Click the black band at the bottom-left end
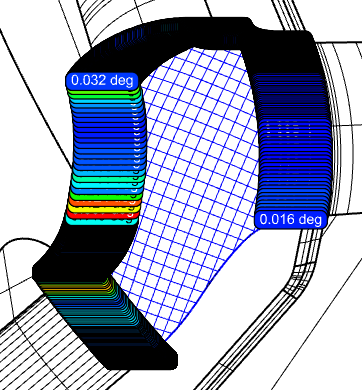Viewport: 362px width, 390px height. [140, 357]
